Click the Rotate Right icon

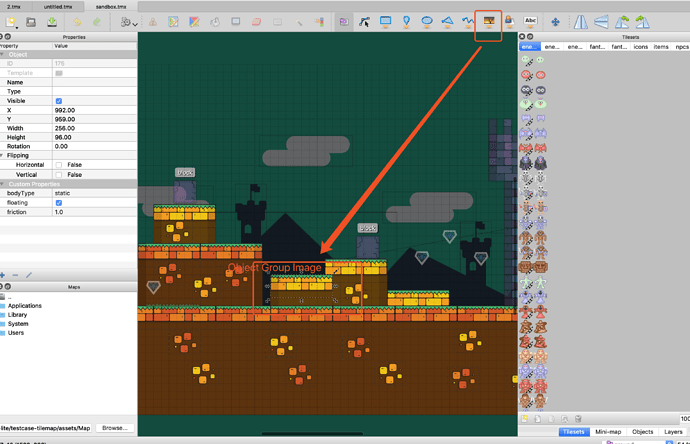(x=642, y=22)
